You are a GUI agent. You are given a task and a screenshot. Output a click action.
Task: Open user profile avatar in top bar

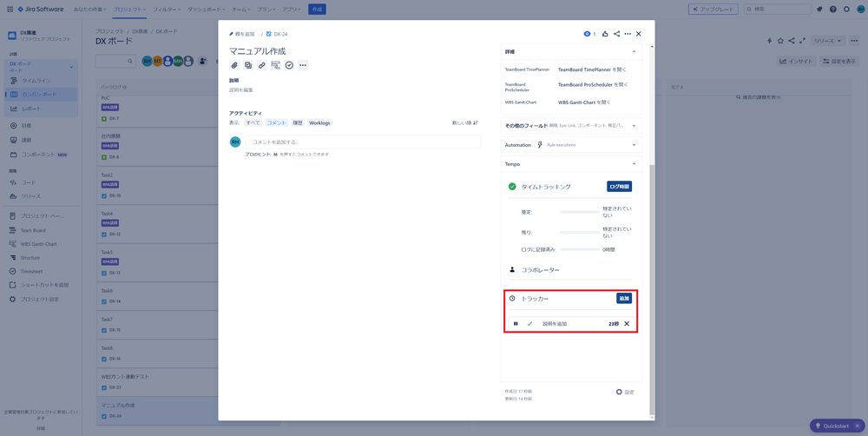860,9
